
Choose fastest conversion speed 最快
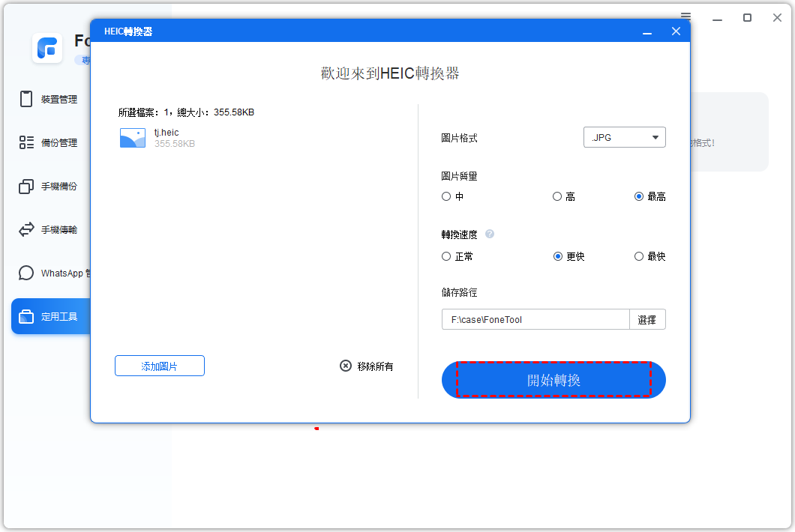(639, 256)
